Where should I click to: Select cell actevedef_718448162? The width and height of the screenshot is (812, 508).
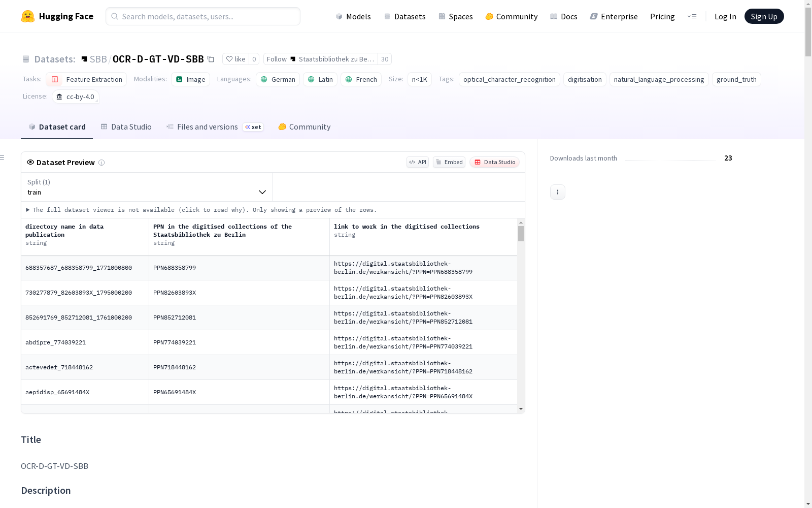85,367
